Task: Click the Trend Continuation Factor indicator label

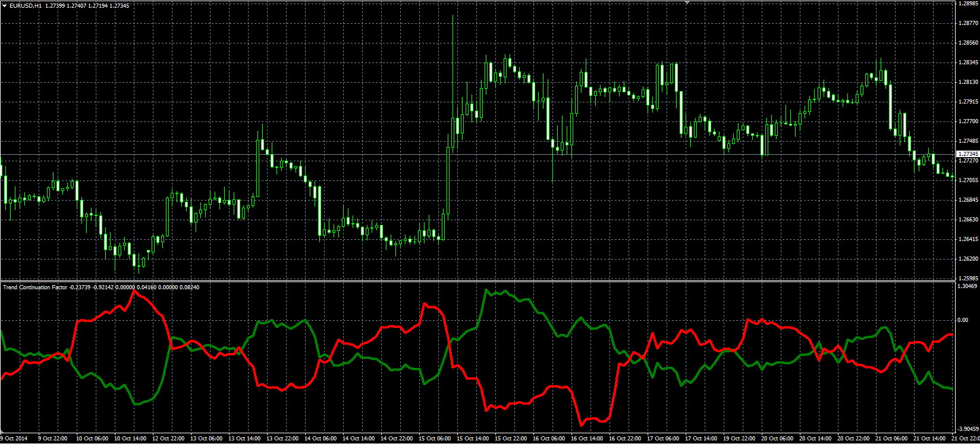Action: point(35,287)
